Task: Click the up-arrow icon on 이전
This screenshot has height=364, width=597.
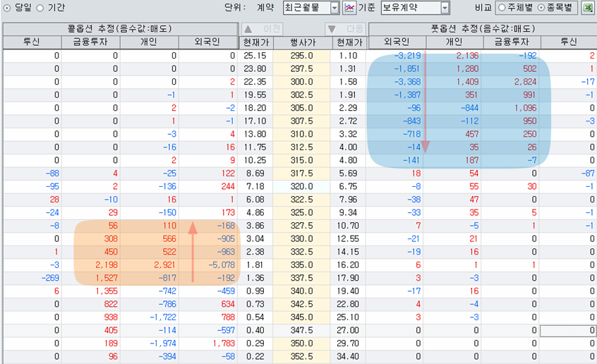Action: [x=248, y=29]
